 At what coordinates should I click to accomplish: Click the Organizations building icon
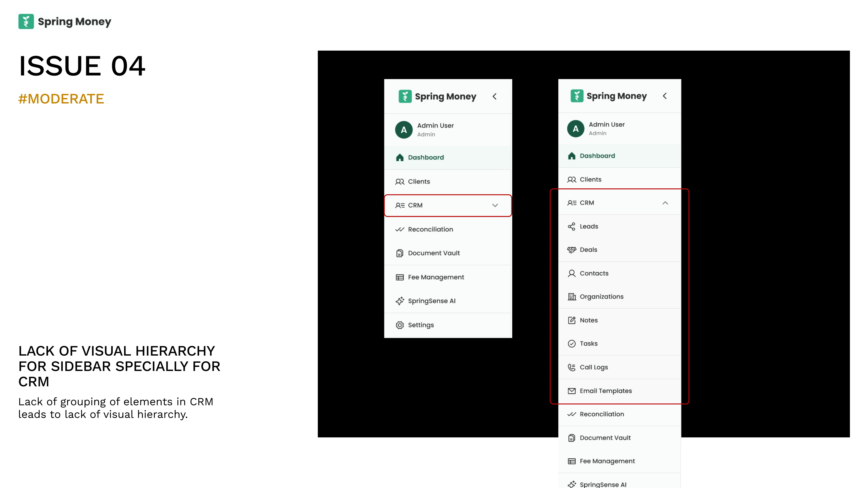571,297
